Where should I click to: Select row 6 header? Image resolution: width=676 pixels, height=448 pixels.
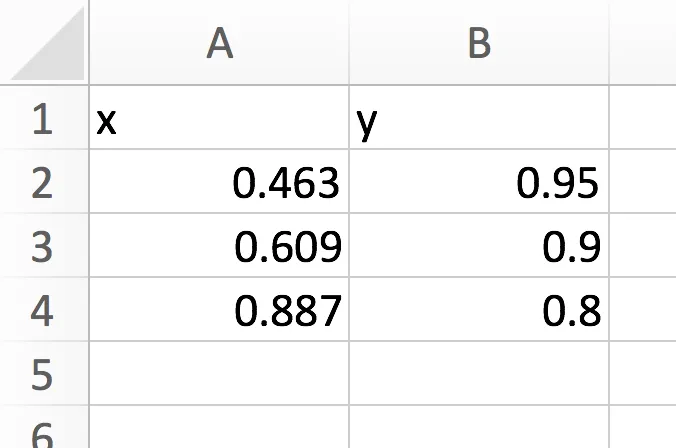pyautogui.click(x=44, y=427)
